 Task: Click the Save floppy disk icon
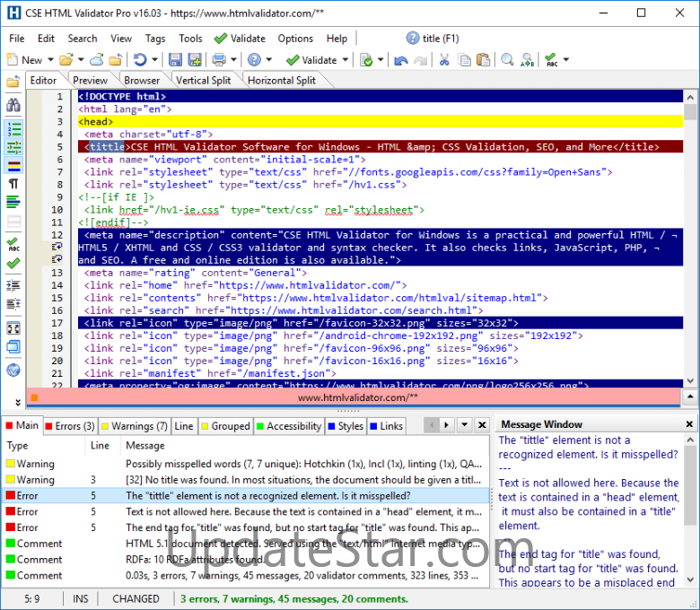(175, 60)
